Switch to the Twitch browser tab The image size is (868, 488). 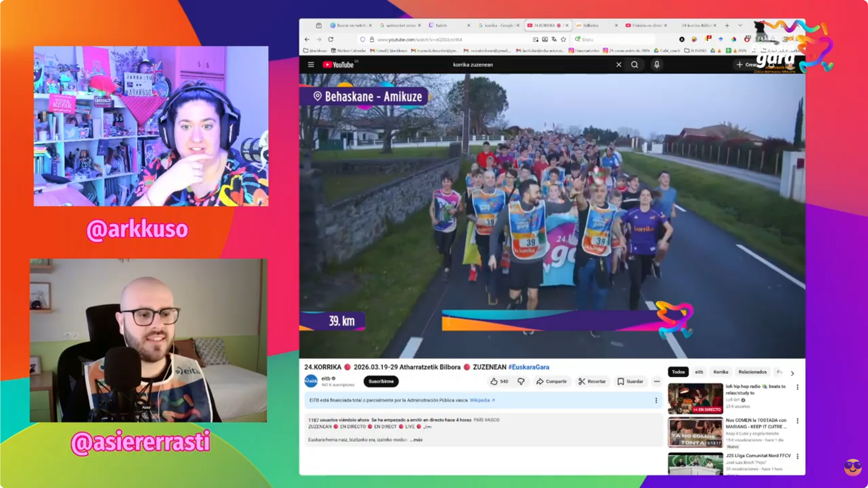coord(442,25)
